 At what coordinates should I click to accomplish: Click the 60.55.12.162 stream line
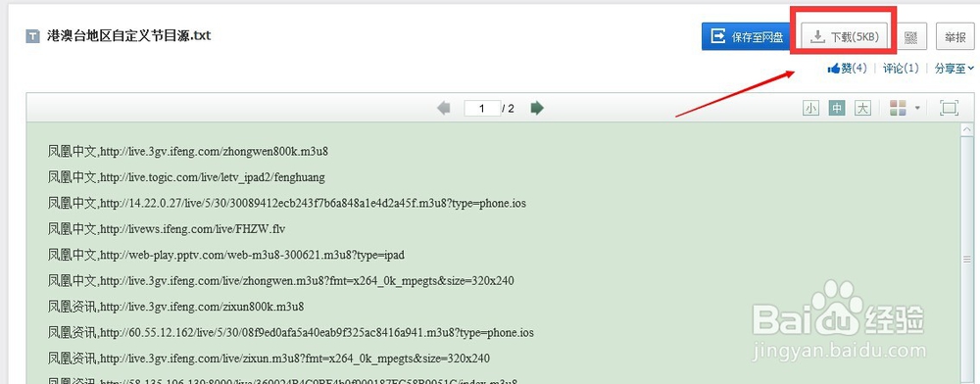[291, 333]
